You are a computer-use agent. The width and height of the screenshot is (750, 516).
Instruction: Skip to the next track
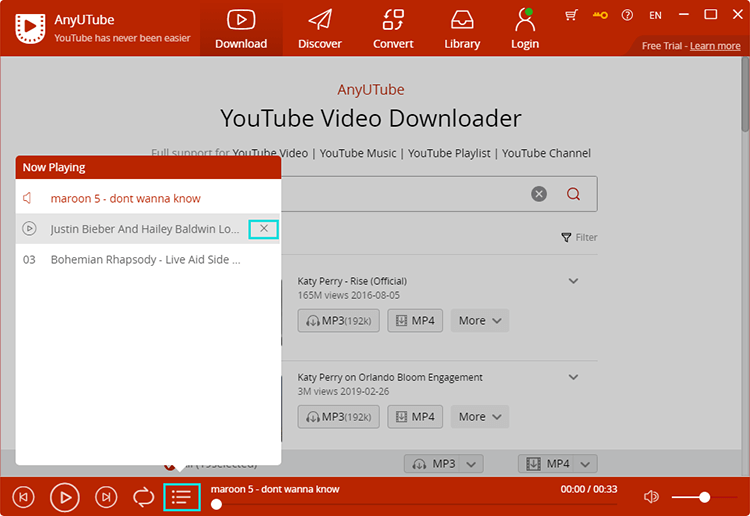tap(106, 497)
